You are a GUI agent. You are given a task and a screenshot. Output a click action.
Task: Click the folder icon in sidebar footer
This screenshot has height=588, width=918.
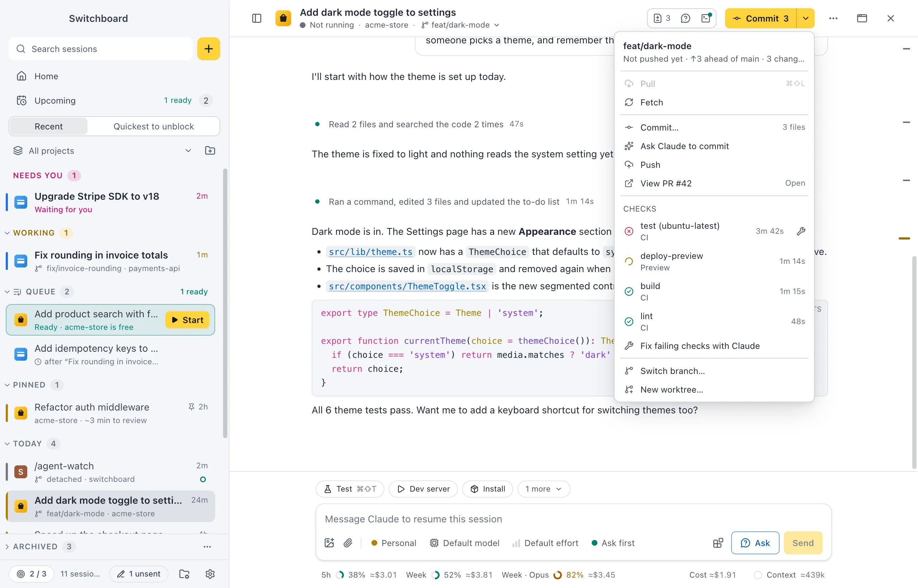(x=184, y=574)
